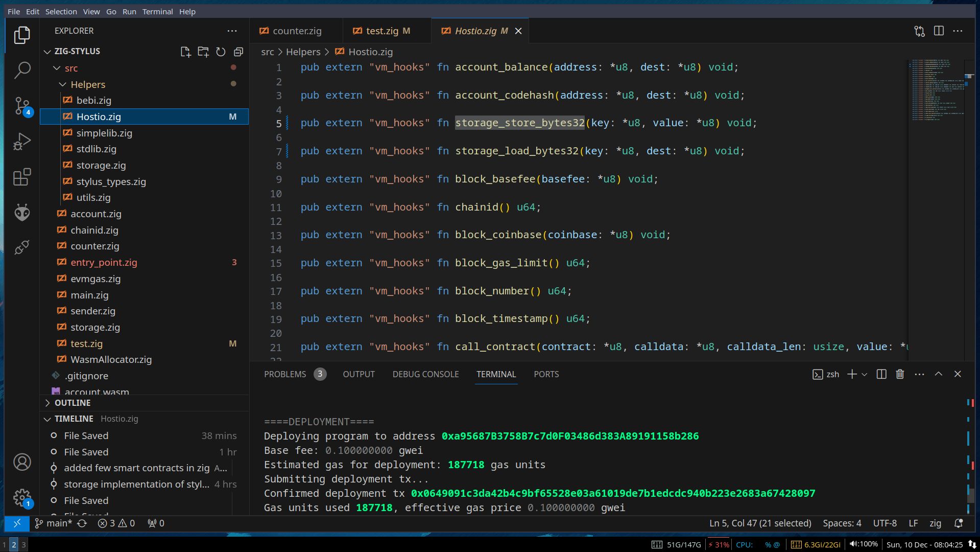Open entry_point.zig with 3 errors

point(144,263)
